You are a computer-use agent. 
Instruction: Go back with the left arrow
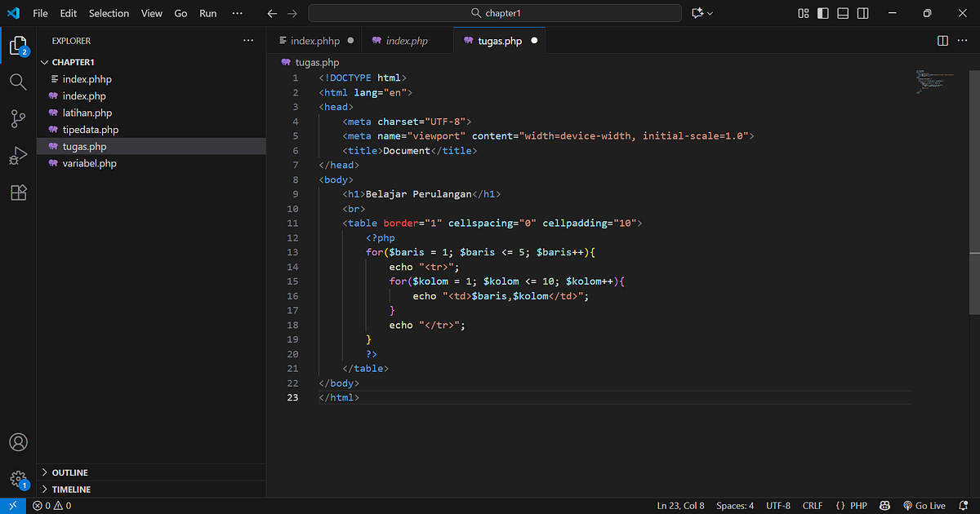coord(273,13)
